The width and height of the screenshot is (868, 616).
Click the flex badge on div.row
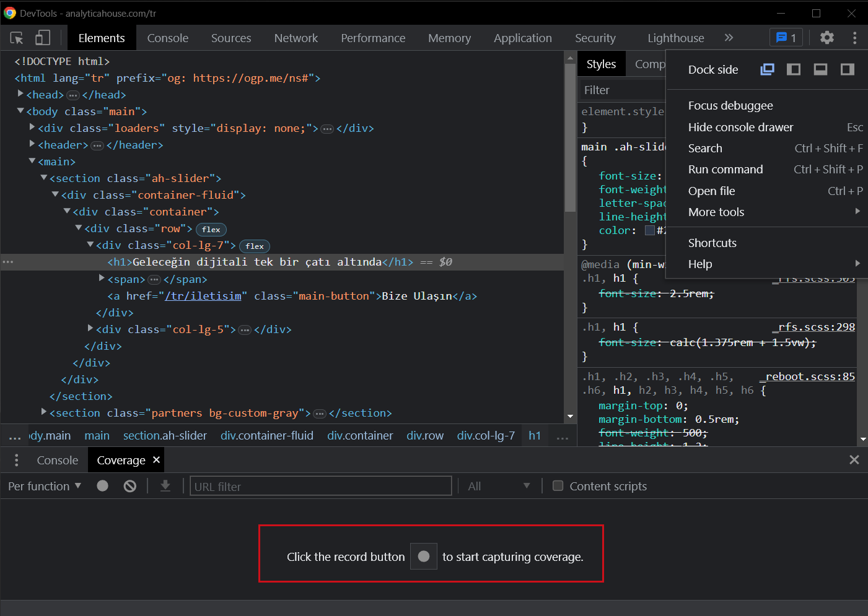click(x=211, y=229)
